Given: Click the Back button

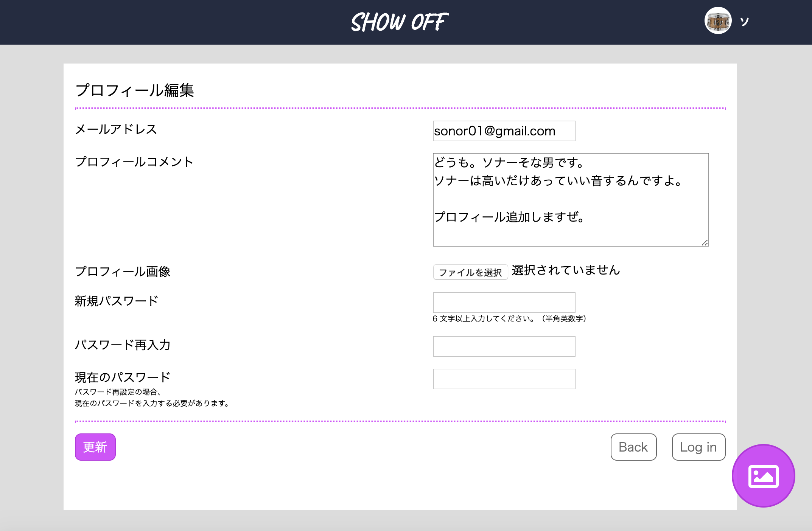Looking at the screenshot, I should click(x=633, y=447).
